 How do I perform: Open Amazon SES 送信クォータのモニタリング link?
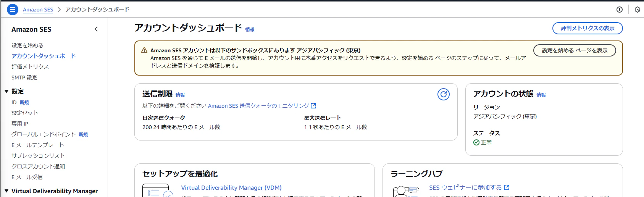pos(262,106)
